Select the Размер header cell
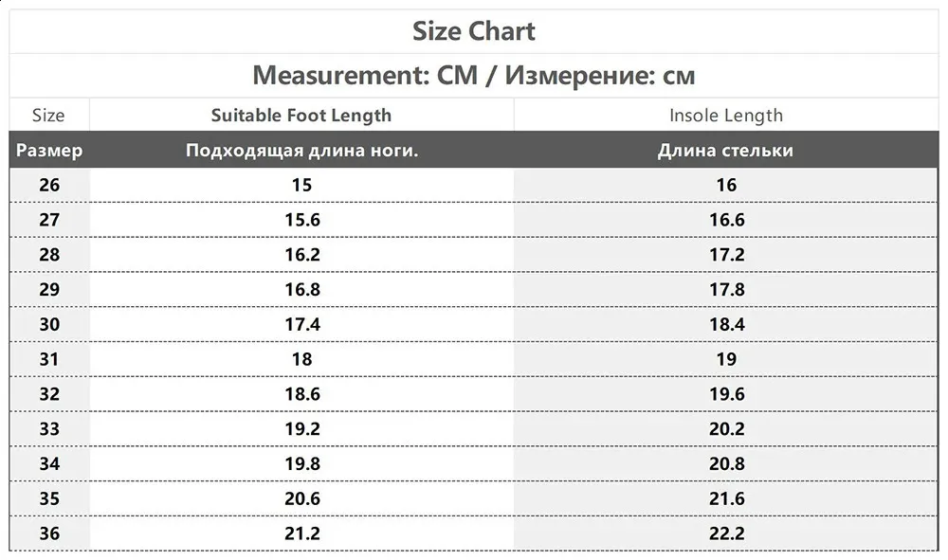 [x=49, y=150]
